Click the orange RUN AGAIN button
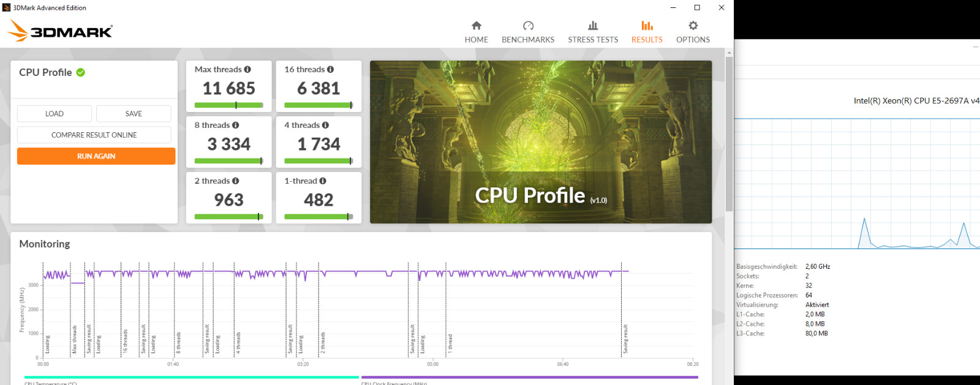 pyautogui.click(x=96, y=156)
